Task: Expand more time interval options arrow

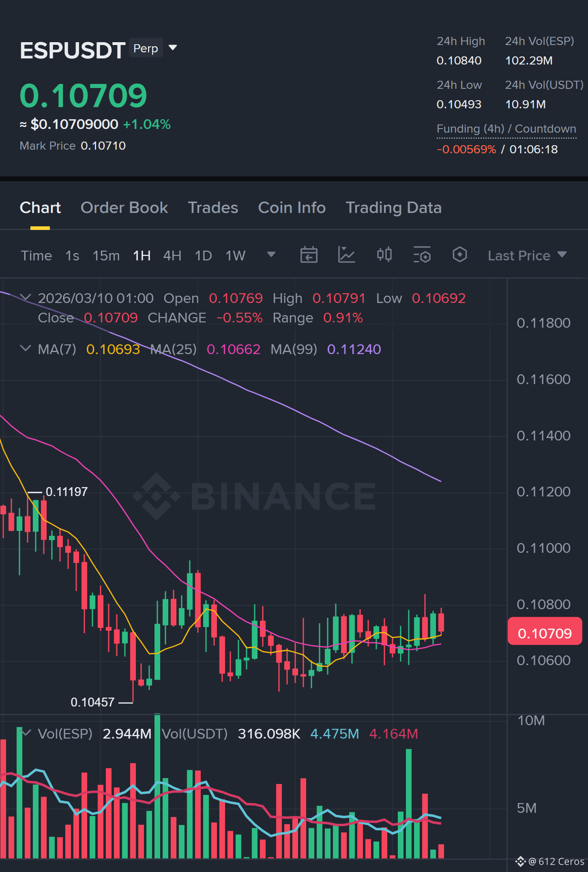Action: click(x=271, y=255)
